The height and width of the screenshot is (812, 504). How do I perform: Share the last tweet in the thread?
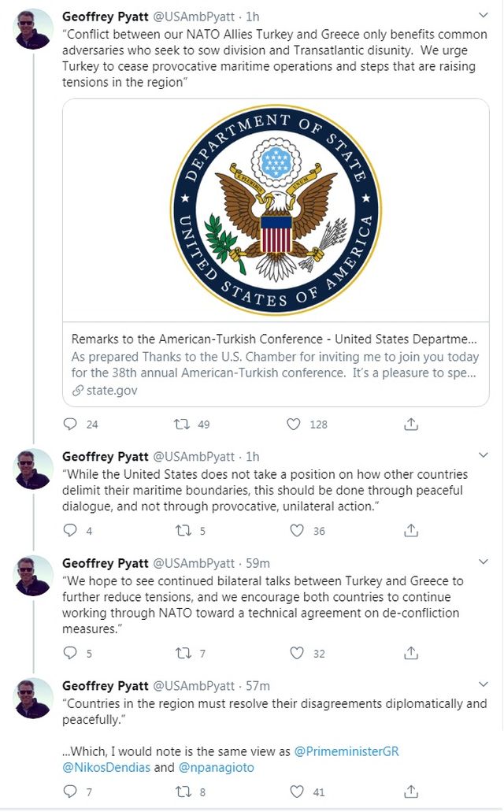point(410,792)
